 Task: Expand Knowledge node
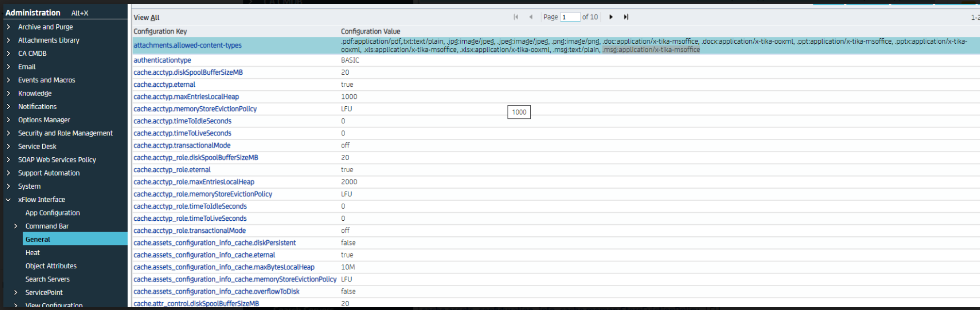click(8, 93)
